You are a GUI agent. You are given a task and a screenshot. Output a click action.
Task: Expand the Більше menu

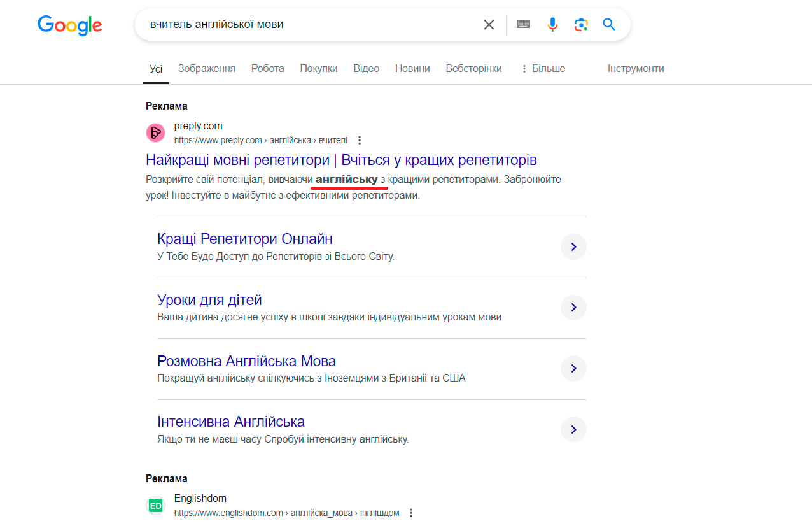(543, 68)
